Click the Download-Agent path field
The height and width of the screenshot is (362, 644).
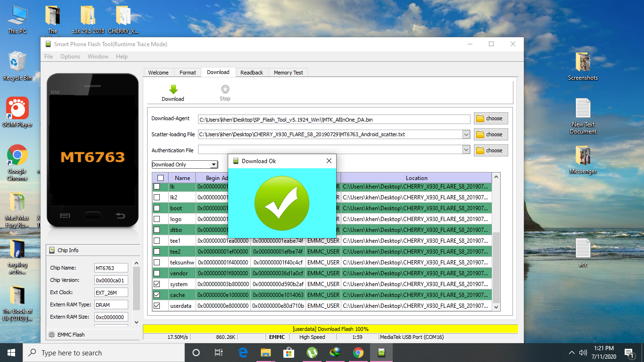[x=334, y=119]
